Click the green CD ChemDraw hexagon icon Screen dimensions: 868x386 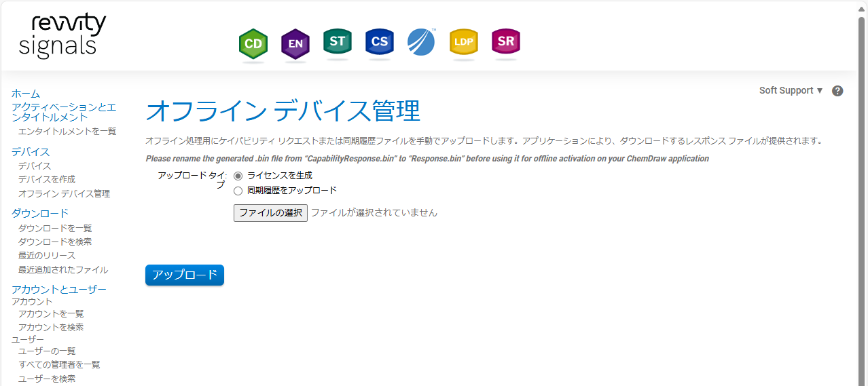click(x=253, y=44)
